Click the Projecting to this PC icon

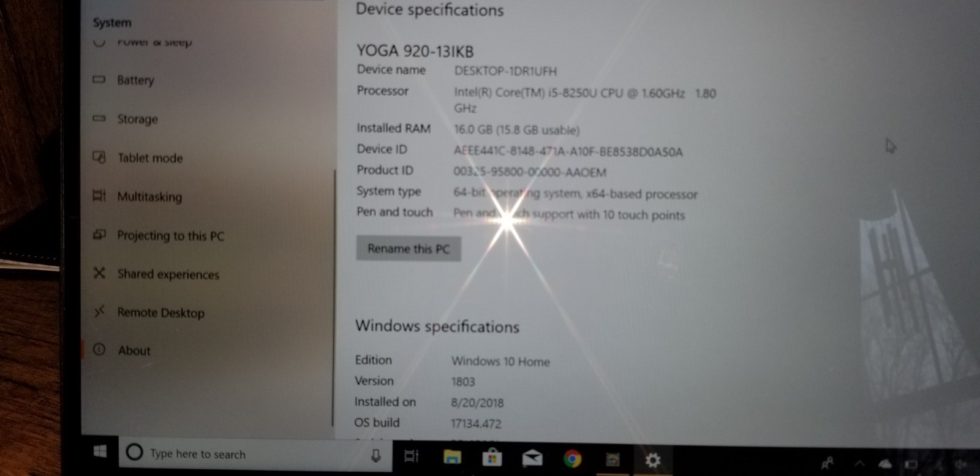tap(99, 235)
